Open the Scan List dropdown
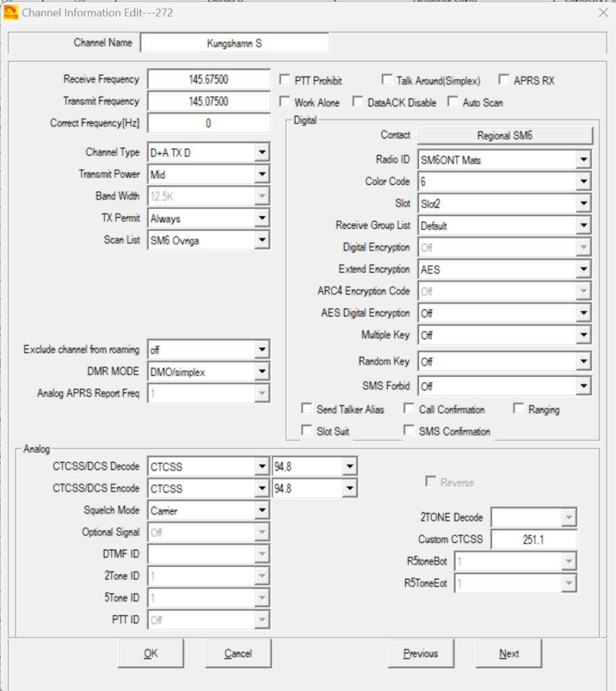Screen dimensions: 616x691 tap(262, 240)
